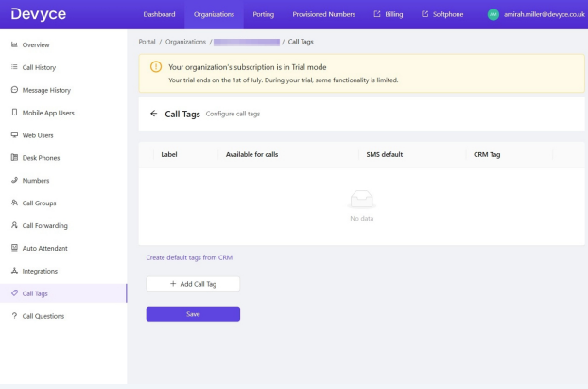Click Create default tags from CRM link
This screenshot has height=389, width=588.
click(x=189, y=257)
